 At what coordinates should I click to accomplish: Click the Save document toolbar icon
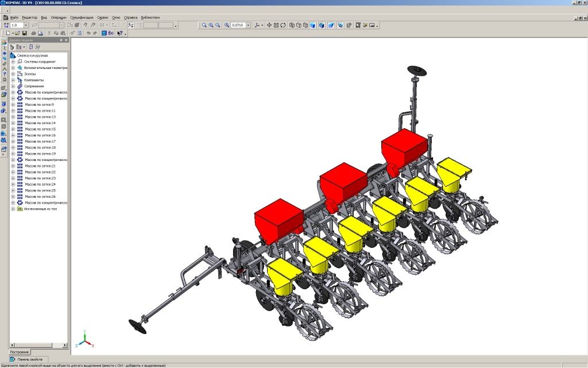pyautogui.click(x=25, y=33)
